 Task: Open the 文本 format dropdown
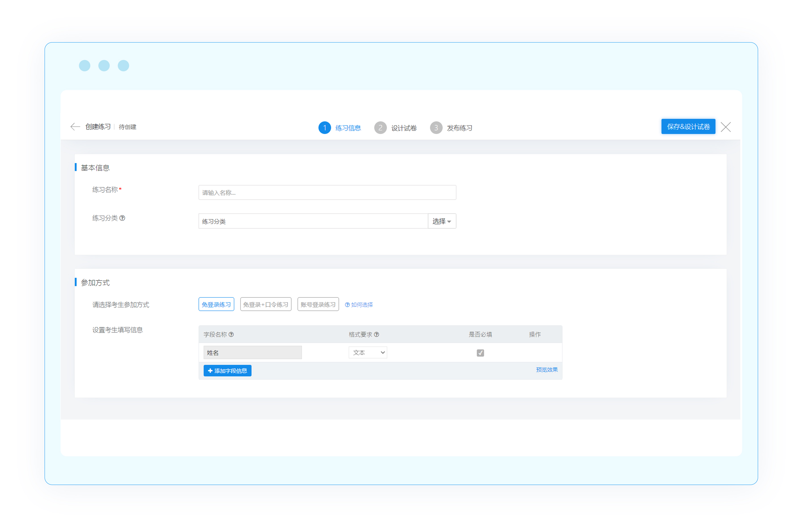pos(368,352)
